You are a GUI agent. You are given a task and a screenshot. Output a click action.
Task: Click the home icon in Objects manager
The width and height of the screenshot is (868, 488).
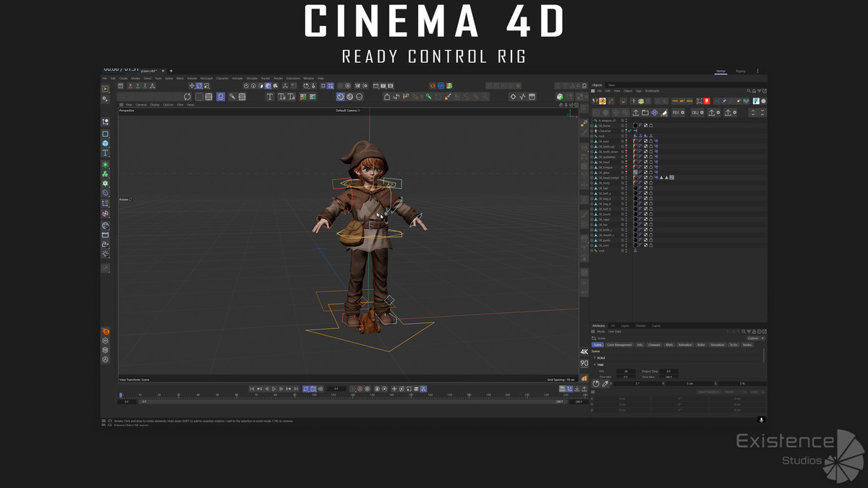click(x=754, y=91)
